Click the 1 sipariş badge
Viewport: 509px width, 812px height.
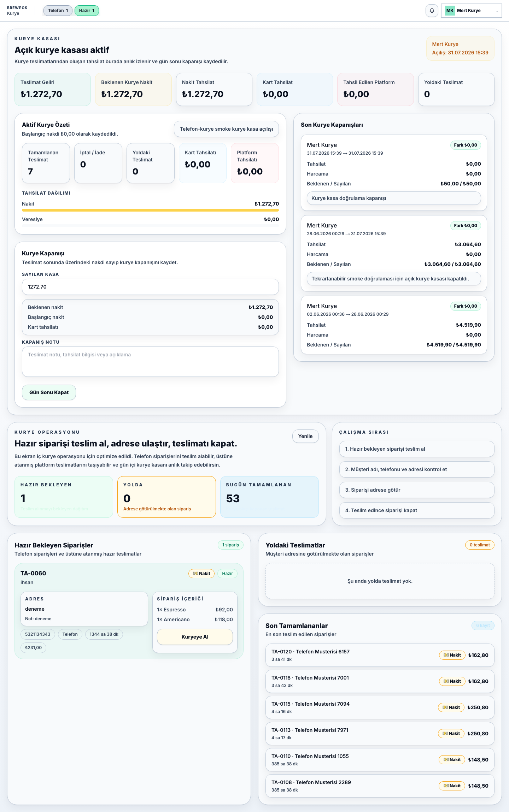tap(230, 545)
